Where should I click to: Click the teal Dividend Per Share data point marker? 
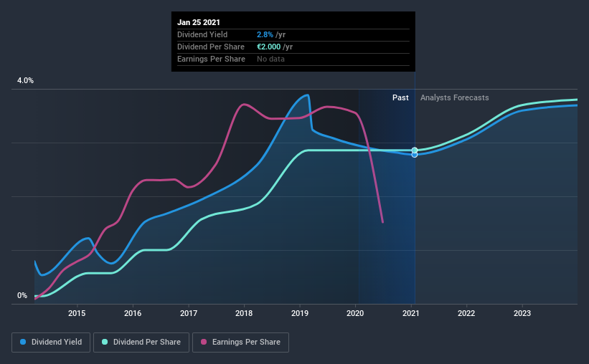click(415, 150)
